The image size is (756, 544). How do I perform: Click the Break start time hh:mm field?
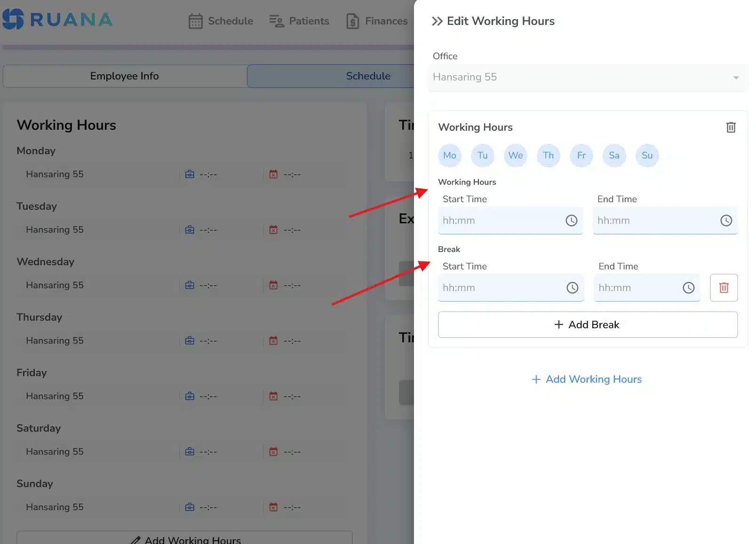499,287
